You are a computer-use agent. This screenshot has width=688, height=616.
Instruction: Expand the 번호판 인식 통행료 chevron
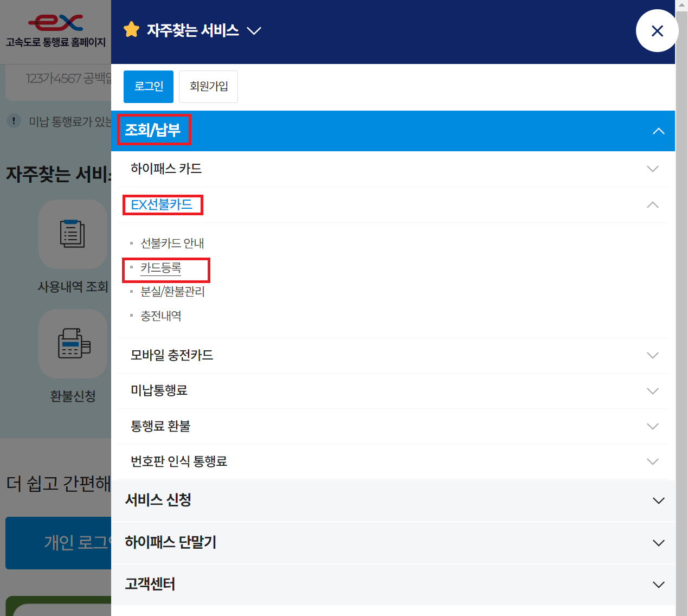click(653, 462)
